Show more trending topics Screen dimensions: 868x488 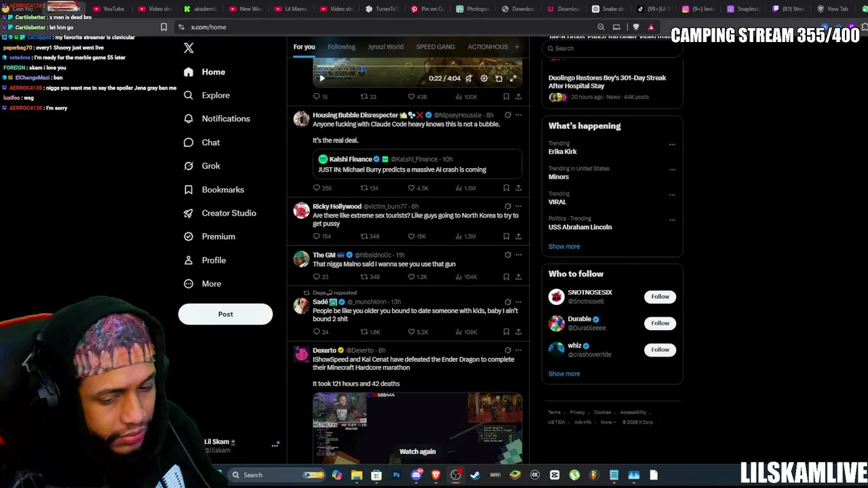pos(564,247)
